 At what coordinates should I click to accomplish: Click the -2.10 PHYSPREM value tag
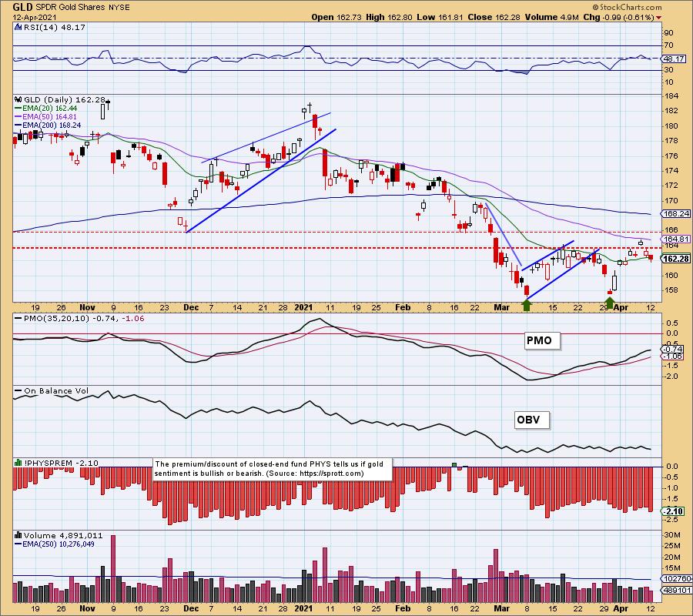tap(673, 512)
